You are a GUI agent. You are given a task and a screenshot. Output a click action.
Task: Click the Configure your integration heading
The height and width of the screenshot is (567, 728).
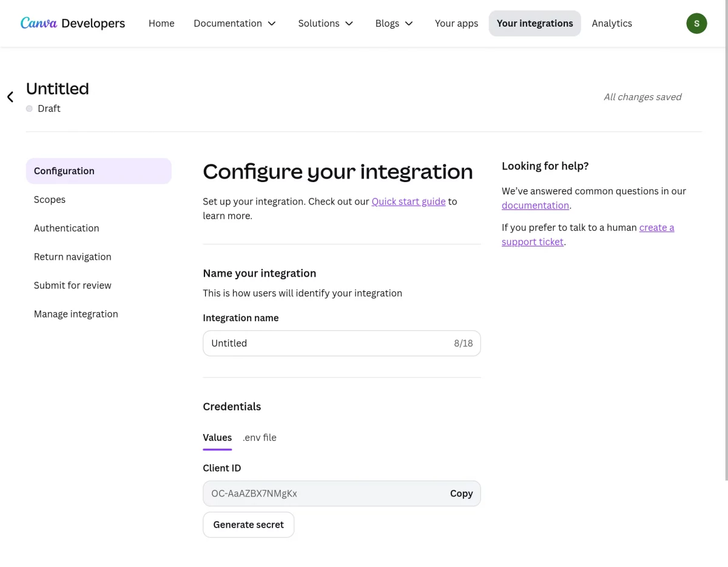tap(338, 171)
